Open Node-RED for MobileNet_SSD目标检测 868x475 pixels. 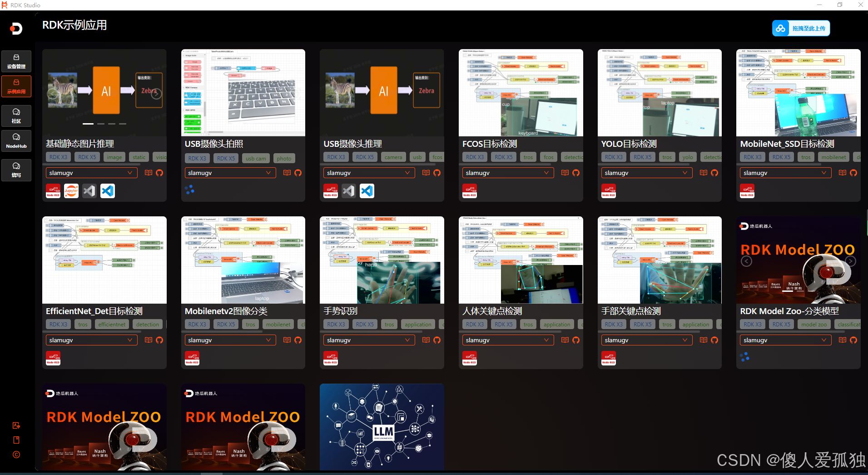(747, 191)
